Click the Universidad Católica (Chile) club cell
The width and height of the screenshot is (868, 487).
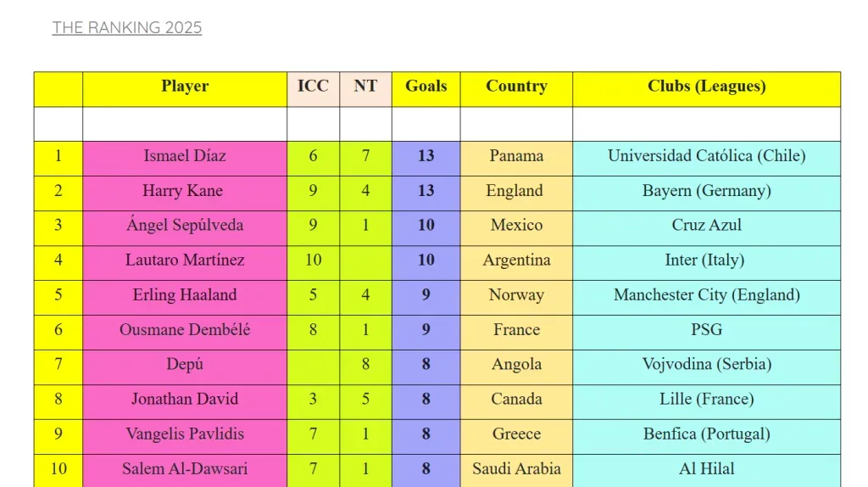coord(706,156)
